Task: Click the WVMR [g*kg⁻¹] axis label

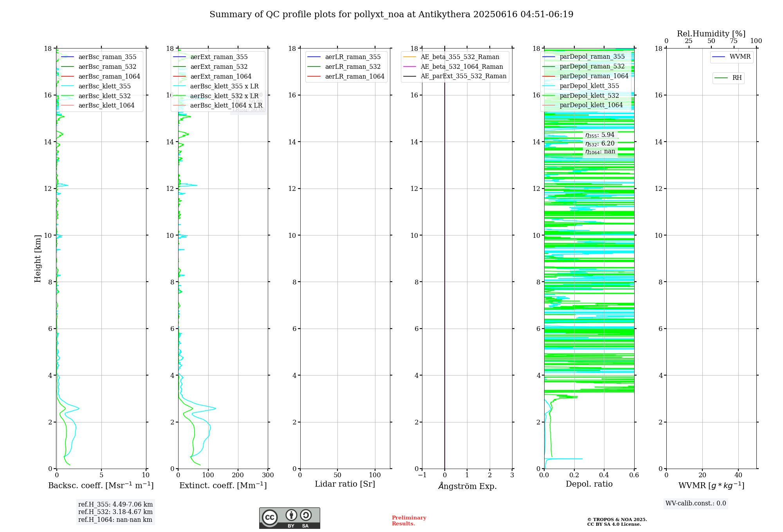Action: [711, 486]
